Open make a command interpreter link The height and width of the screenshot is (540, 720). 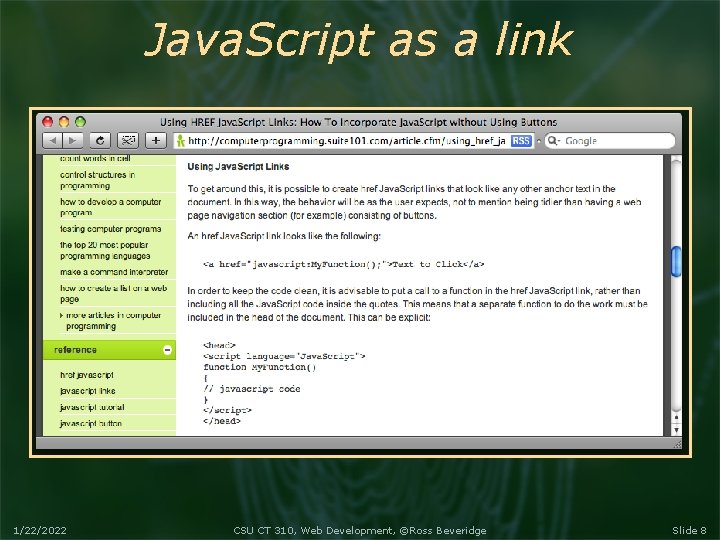point(114,272)
